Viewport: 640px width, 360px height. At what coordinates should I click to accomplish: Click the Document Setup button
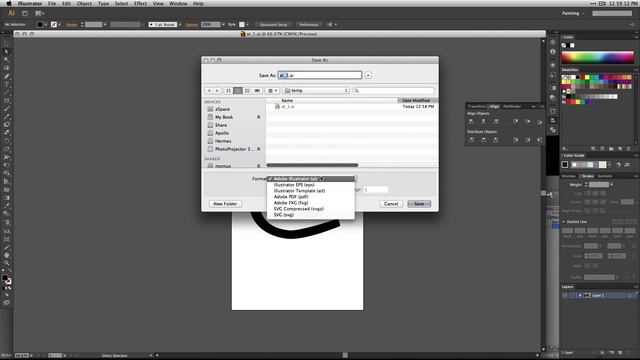[273, 24]
